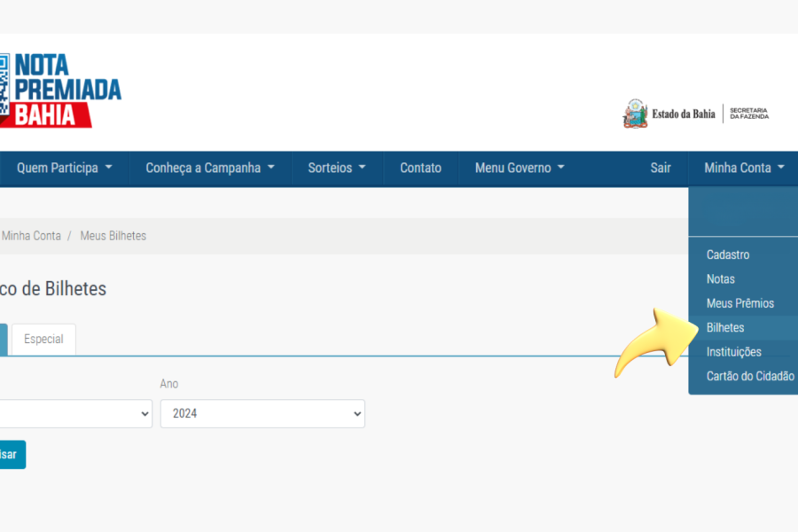Expand the Menu Governo dropdown
798x532 pixels.
(x=519, y=168)
